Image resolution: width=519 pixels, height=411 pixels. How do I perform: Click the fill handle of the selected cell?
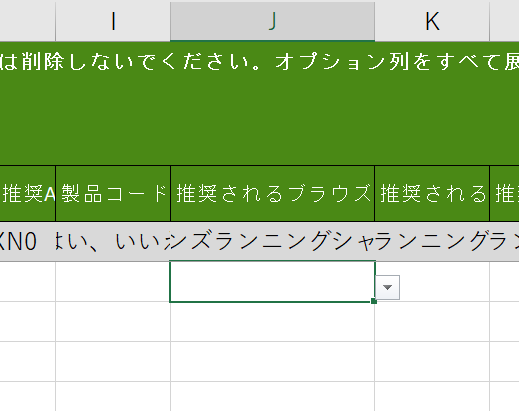tap(374, 301)
